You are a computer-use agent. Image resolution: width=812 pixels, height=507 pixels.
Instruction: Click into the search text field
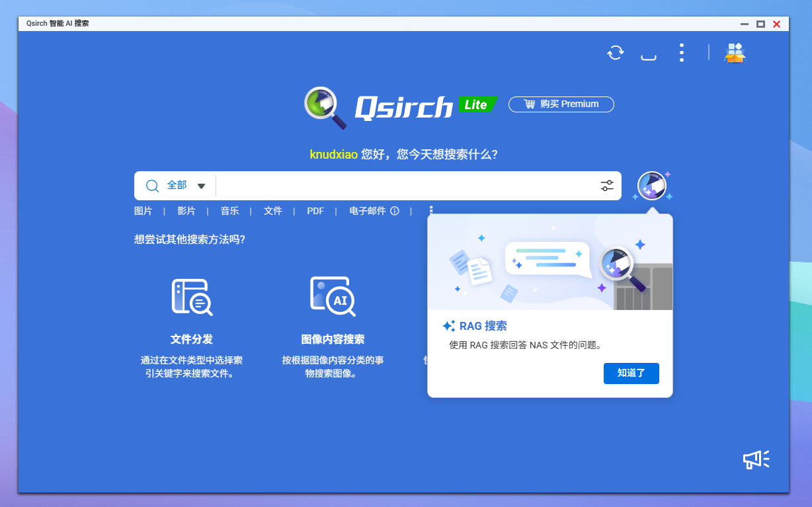[403, 186]
